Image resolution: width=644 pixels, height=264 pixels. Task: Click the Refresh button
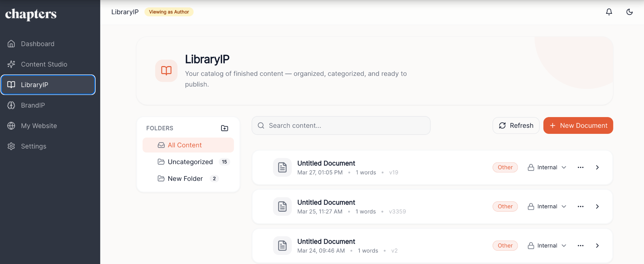tap(516, 125)
